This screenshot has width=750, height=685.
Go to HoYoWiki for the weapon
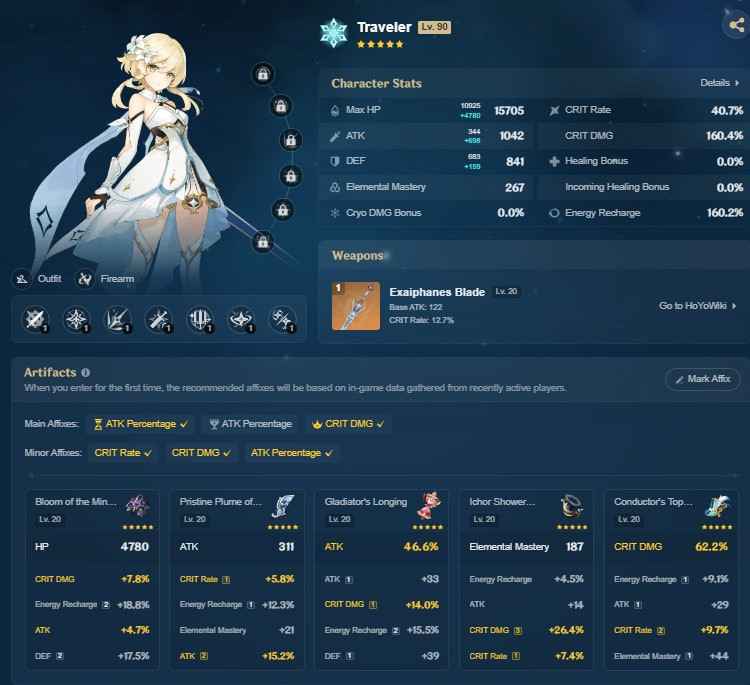pos(697,306)
